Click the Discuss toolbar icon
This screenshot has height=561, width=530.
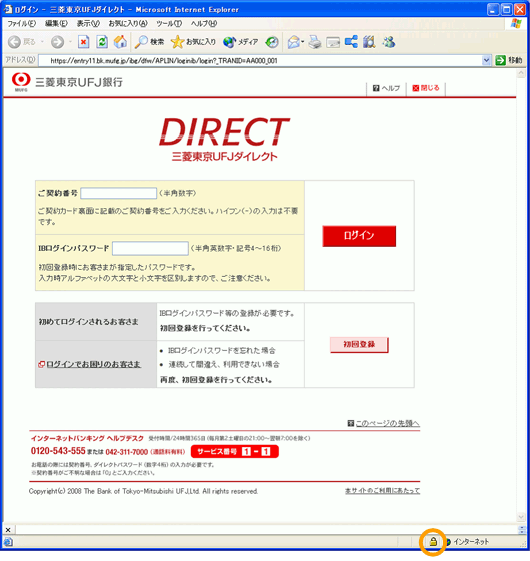point(351,42)
